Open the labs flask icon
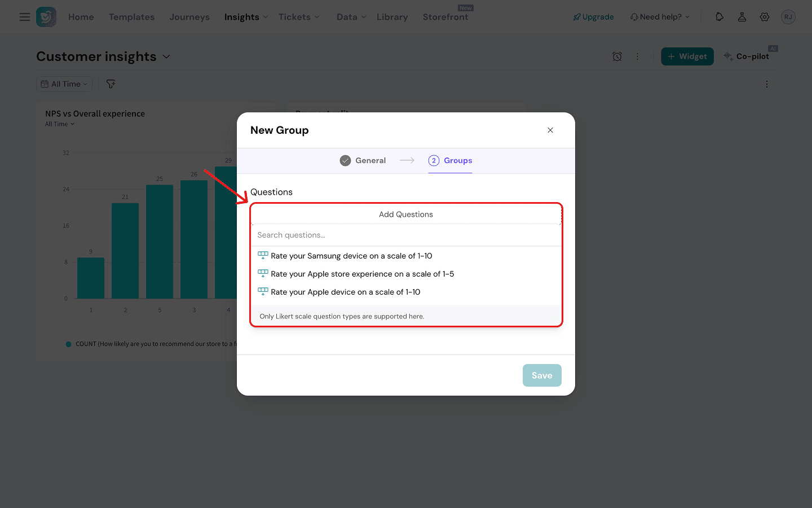 pyautogui.click(x=742, y=17)
